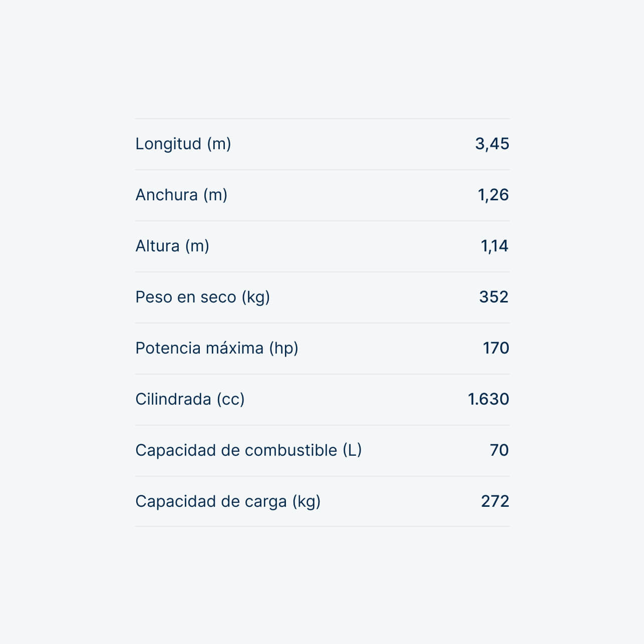Select the 70 fuel capacity value
This screenshot has width=644, height=644.
coord(499,450)
